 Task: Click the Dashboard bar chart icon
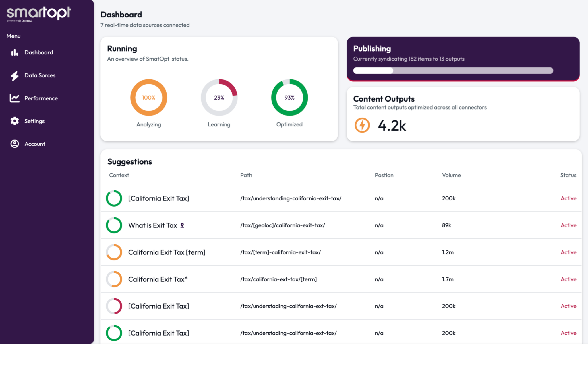[x=15, y=52]
